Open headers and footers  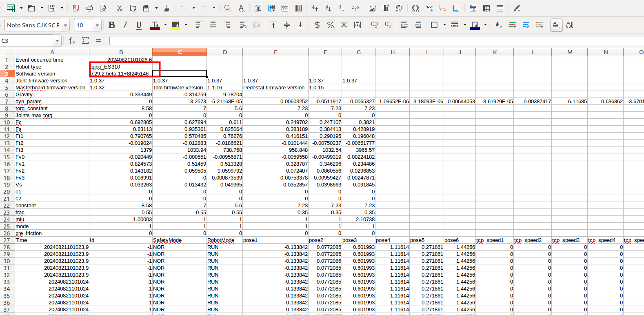pos(456,8)
